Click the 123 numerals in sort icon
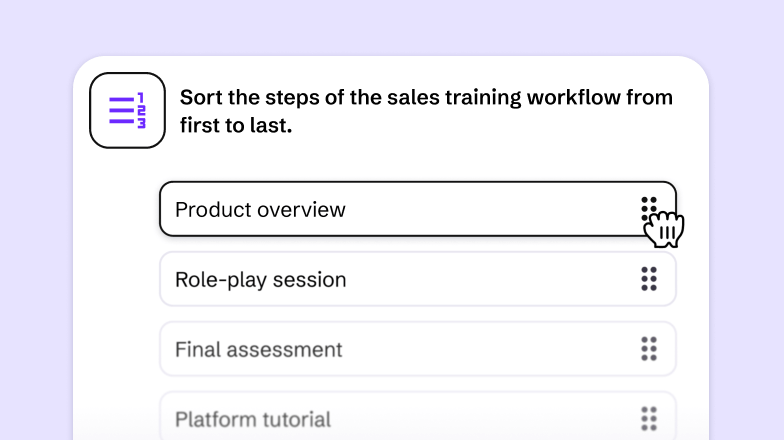The width and height of the screenshot is (784, 440). pyautogui.click(x=141, y=111)
